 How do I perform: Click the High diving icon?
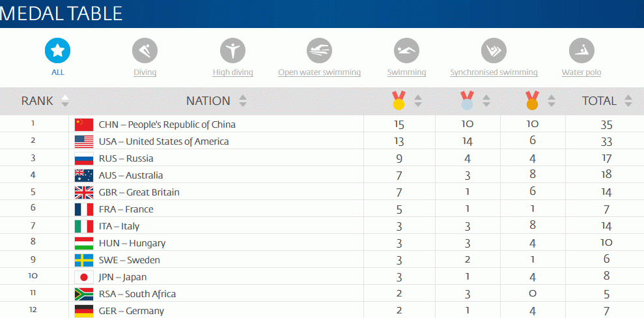pos(232,50)
